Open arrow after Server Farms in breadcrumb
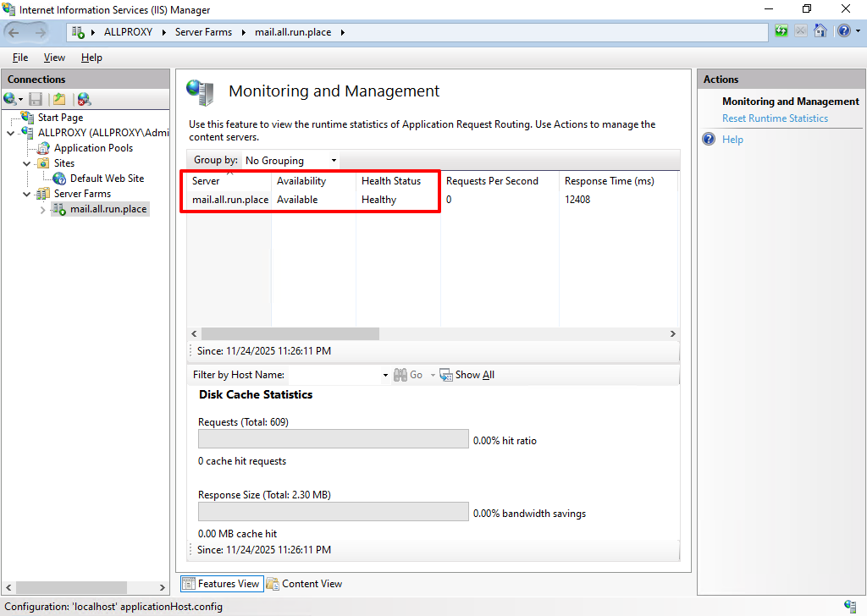The height and width of the screenshot is (616, 867). point(243,33)
